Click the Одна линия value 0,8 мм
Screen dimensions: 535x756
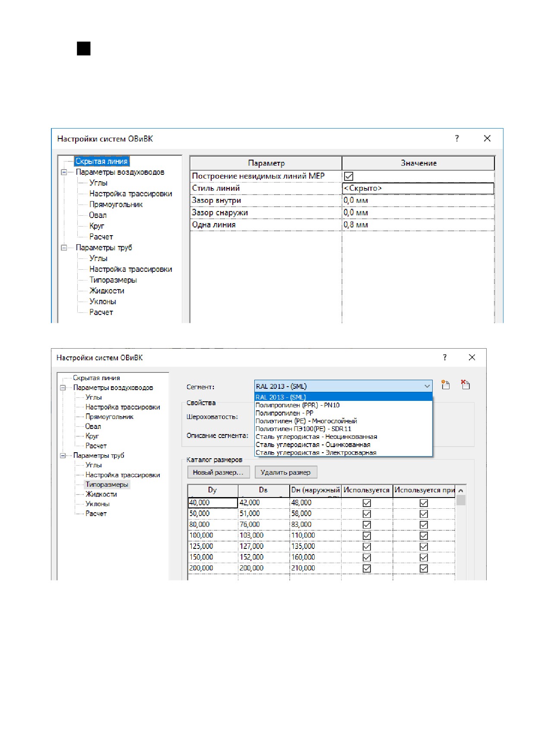[418, 224]
